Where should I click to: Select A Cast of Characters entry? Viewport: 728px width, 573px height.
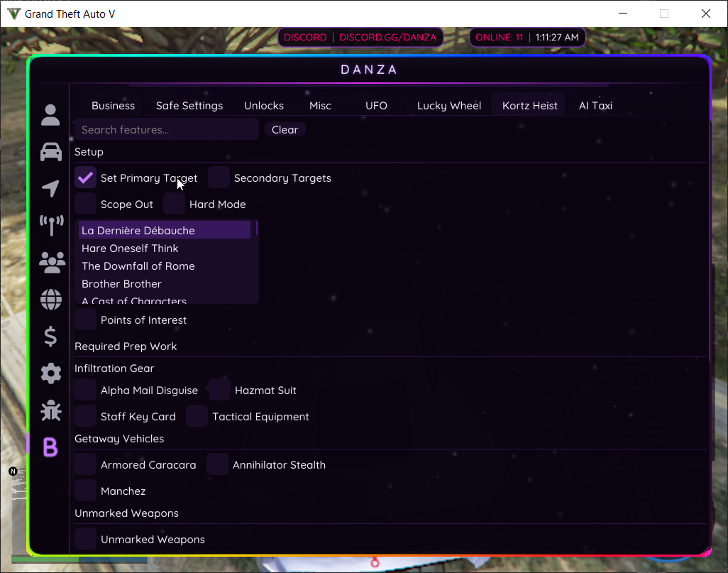tap(165, 300)
